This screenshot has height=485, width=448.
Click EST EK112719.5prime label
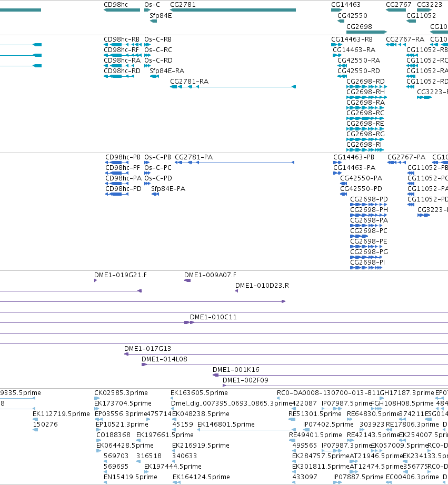pyautogui.click(x=61, y=414)
